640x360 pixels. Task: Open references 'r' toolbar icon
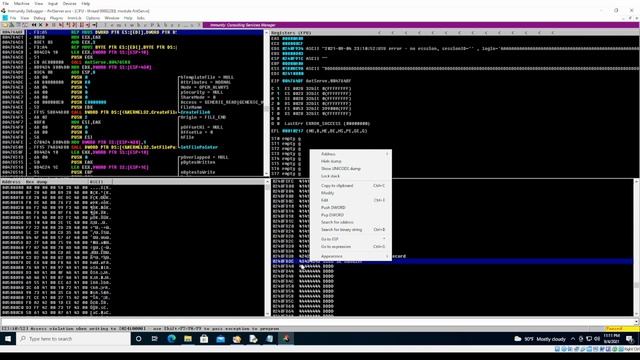[178, 25]
